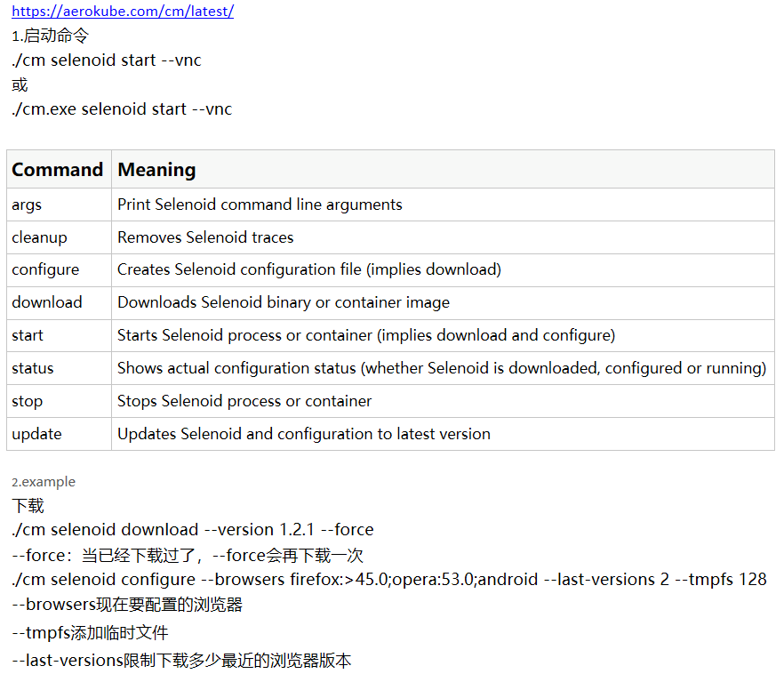Click the '下载' line
Image resolution: width=784 pixels, height=674 pixels.
[28, 505]
